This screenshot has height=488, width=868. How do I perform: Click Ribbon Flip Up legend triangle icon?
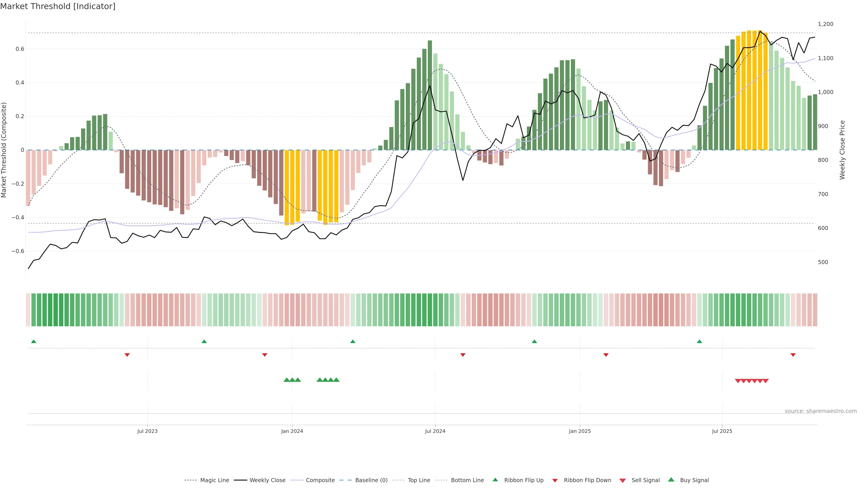[x=495, y=480]
